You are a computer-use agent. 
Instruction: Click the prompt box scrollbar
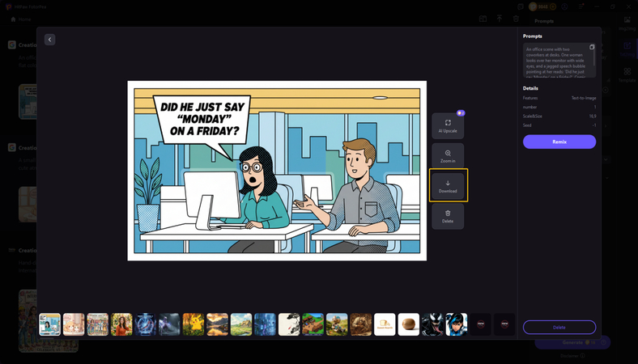pyautogui.click(x=594, y=57)
